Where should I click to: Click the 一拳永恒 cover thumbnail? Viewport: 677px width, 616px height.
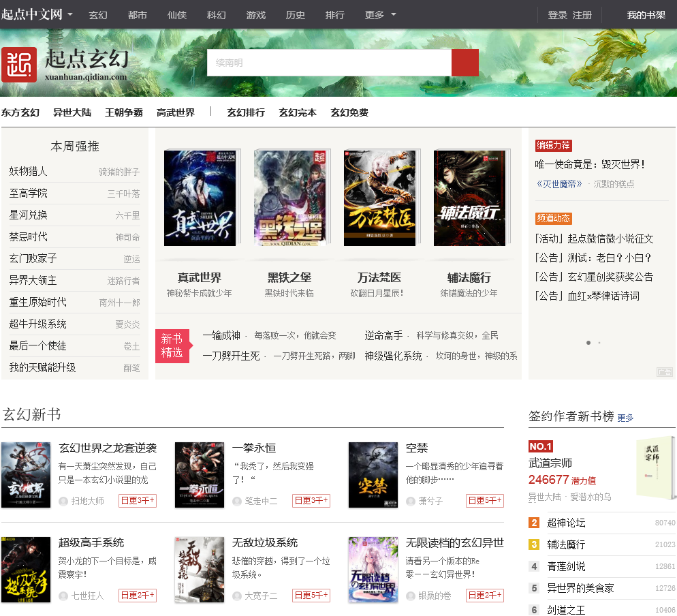point(200,474)
